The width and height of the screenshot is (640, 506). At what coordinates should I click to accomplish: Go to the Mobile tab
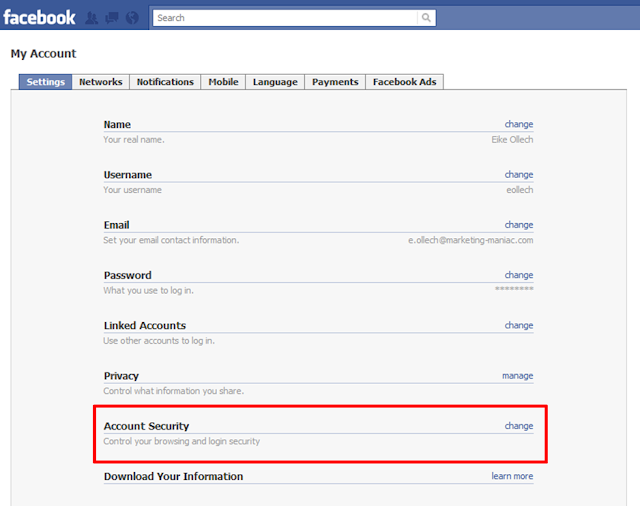(223, 82)
